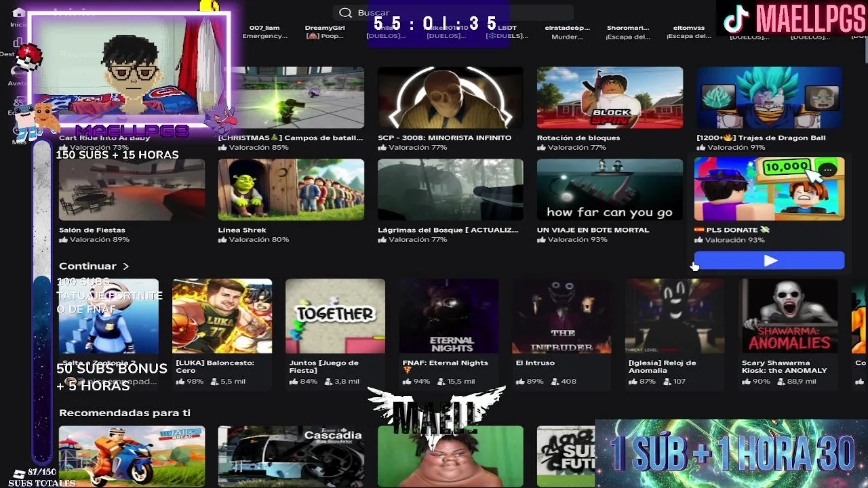
Task: Open the LUKA Baloncesto Cero thumbnail
Action: point(222,316)
